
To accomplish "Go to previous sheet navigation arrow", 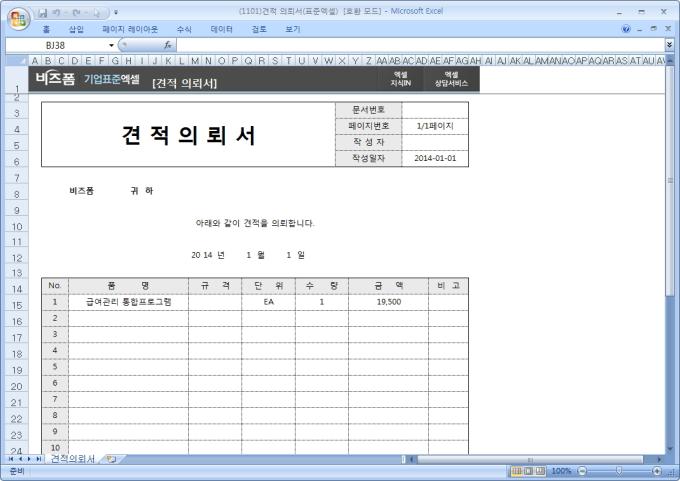I will point(20,459).
